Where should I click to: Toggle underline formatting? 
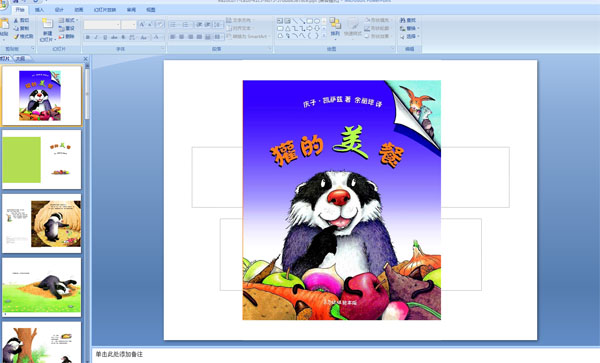coord(105,37)
